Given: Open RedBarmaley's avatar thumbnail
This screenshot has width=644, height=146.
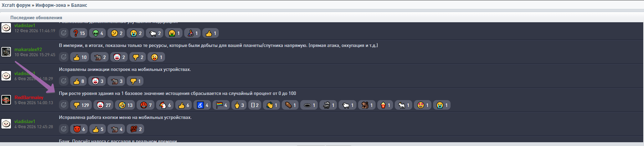Looking at the screenshot, I should [x=6, y=100].
